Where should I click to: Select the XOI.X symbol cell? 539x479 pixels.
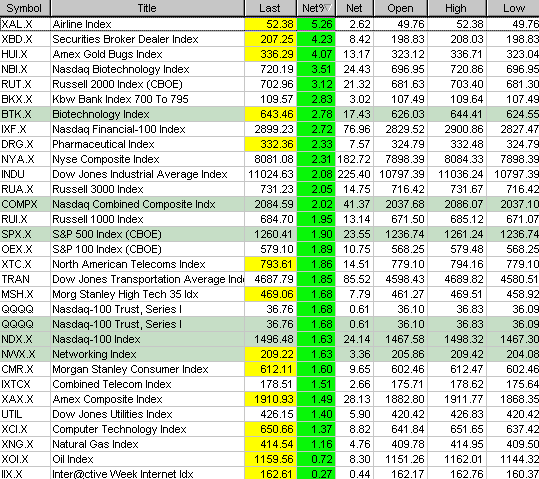(25, 459)
